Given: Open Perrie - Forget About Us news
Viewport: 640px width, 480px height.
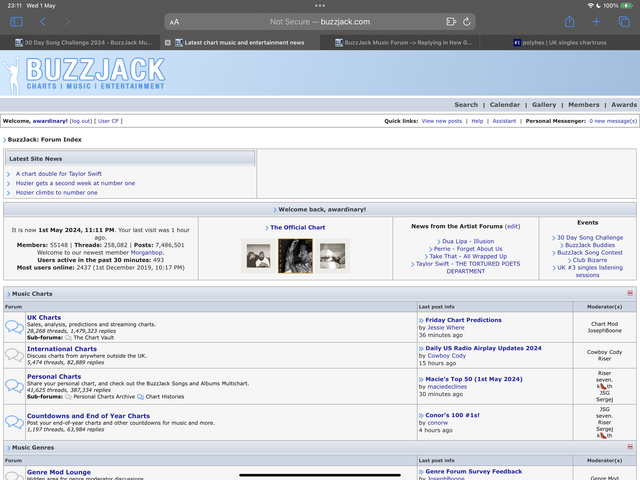Looking at the screenshot, I should pyautogui.click(x=468, y=249).
